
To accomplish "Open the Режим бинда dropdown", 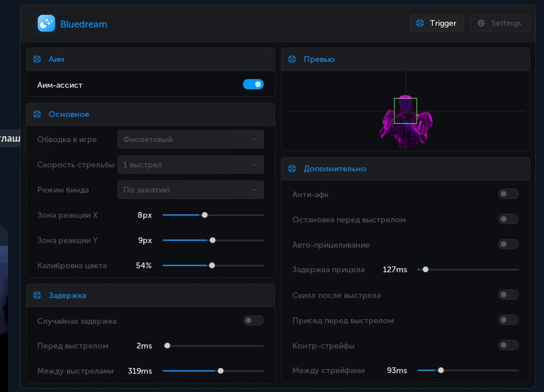I will (x=190, y=190).
